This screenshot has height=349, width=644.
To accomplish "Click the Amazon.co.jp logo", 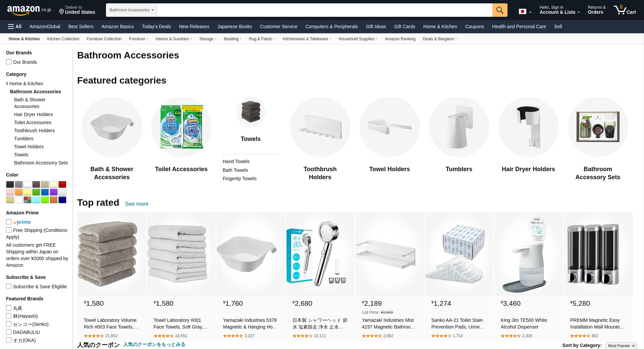I will tap(29, 10).
